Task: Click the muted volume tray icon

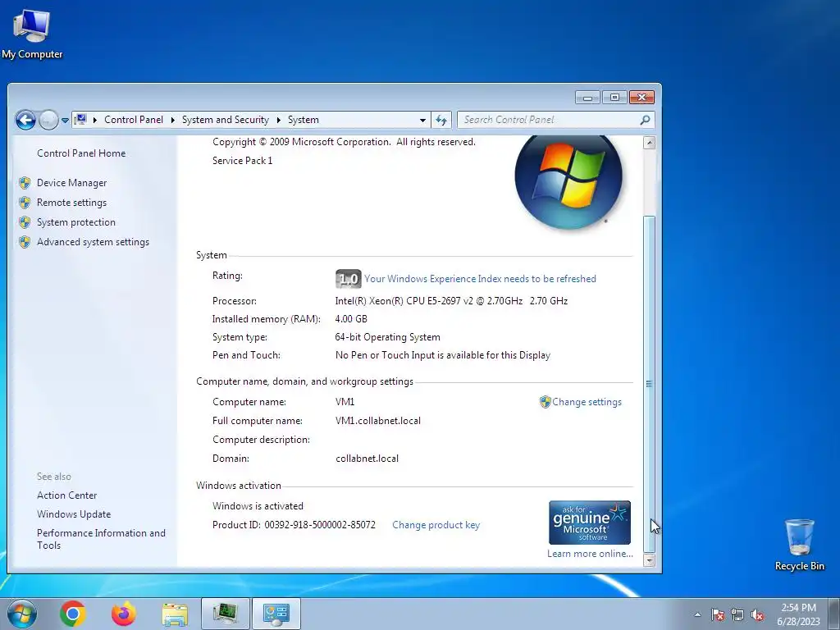Action: pyautogui.click(x=757, y=614)
